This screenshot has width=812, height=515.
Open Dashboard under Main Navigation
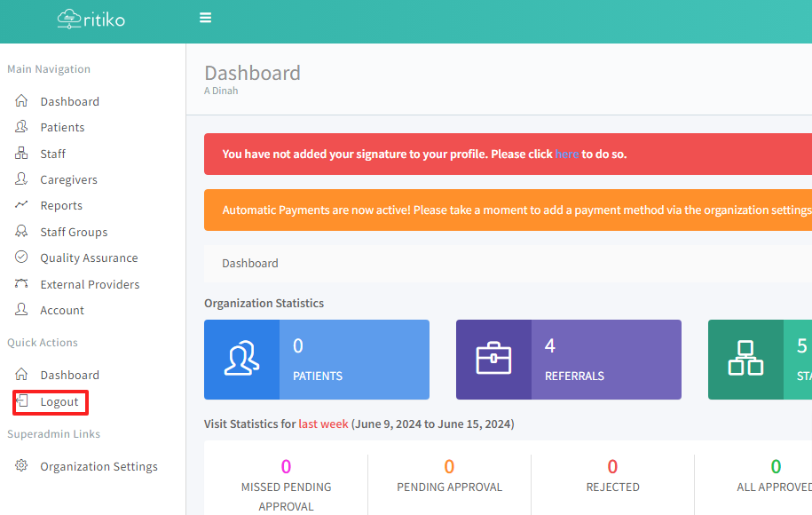coord(69,101)
